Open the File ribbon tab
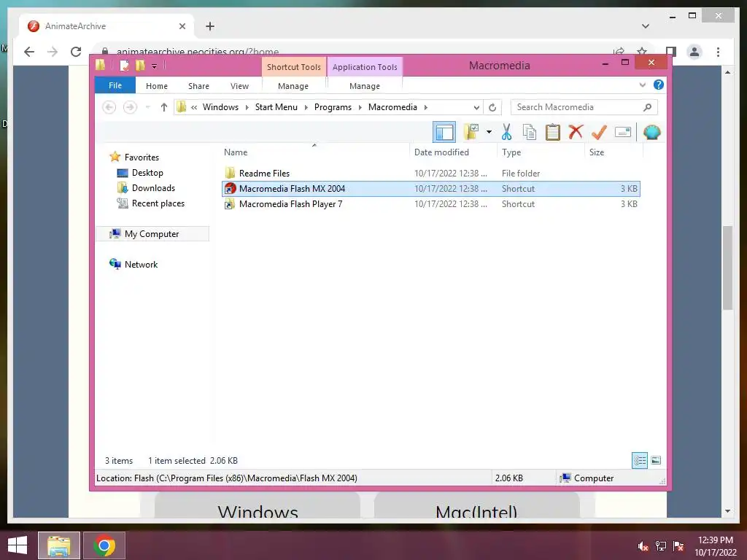Viewport: 747px width, 560px height. (x=115, y=86)
